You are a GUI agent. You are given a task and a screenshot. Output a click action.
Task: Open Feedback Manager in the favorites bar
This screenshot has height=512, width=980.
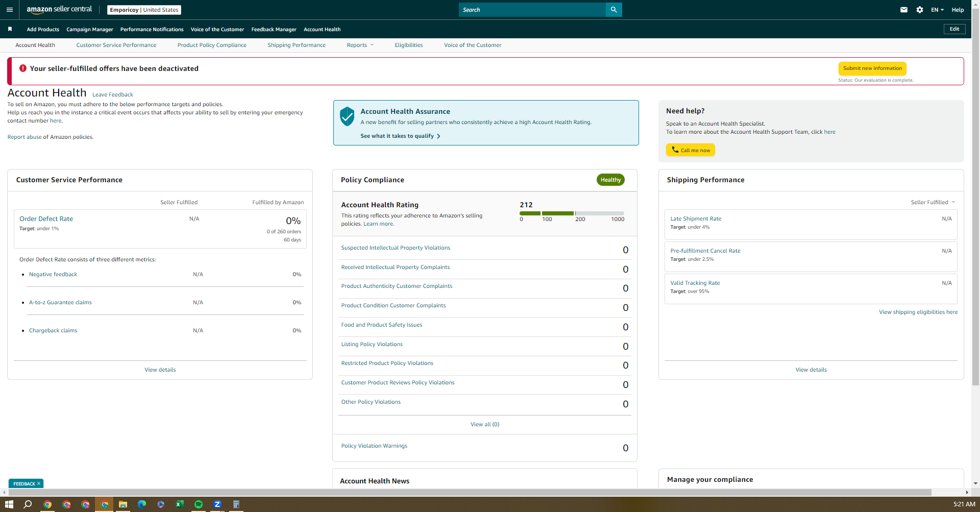click(x=274, y=29)
